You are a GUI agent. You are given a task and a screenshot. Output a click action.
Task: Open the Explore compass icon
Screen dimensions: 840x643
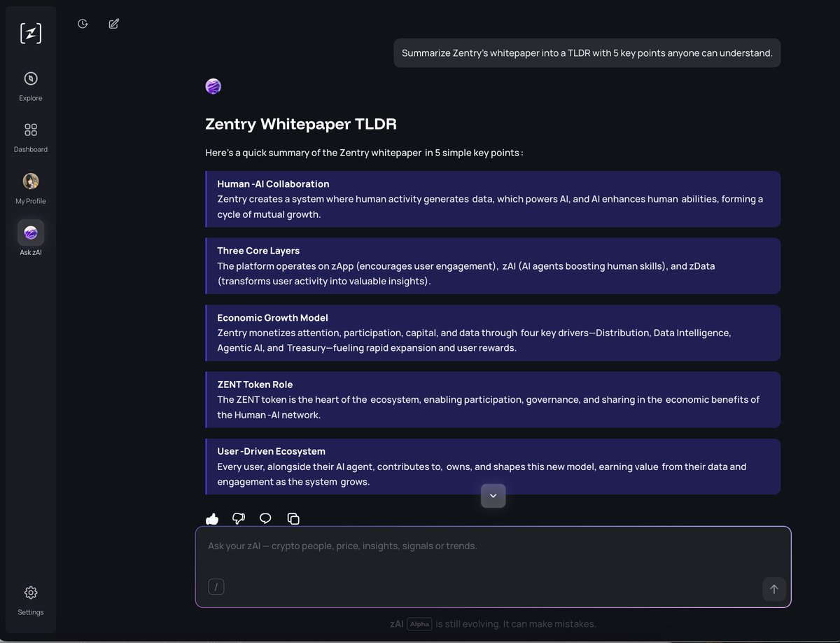click(31, 78)
